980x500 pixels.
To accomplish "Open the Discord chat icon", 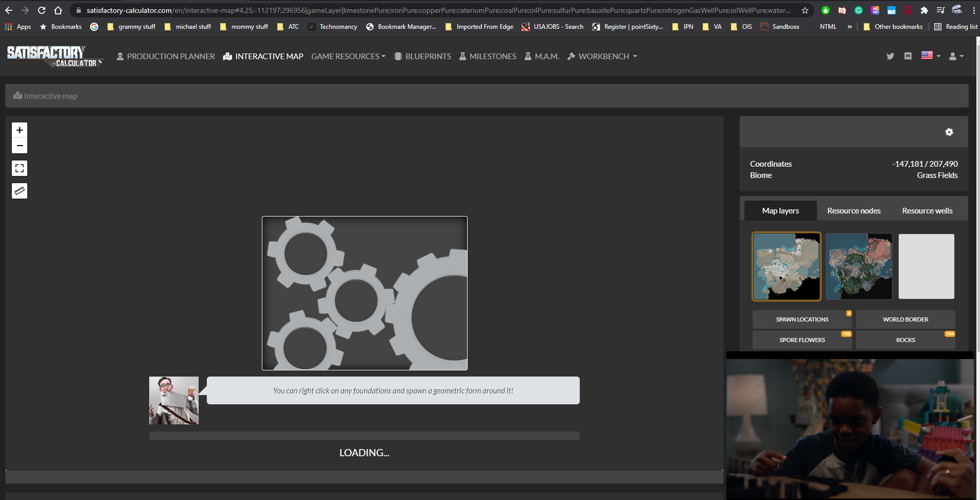I will point(908,56).
